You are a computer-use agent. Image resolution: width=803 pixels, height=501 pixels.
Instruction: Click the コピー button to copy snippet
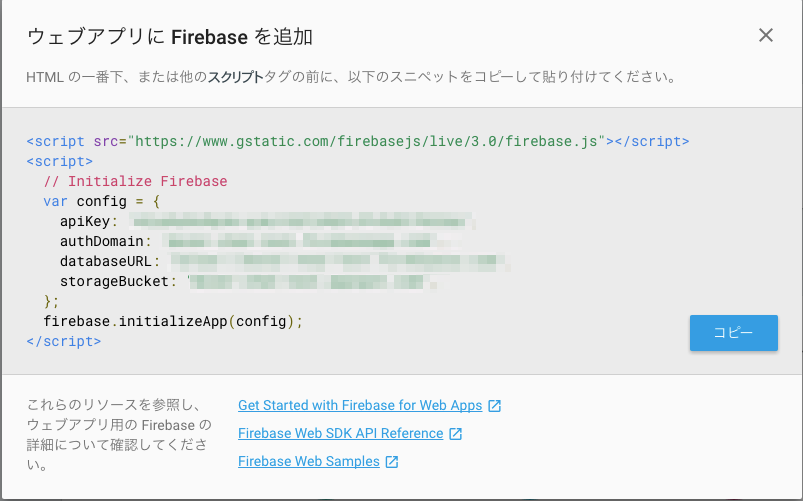click(733, 333)
